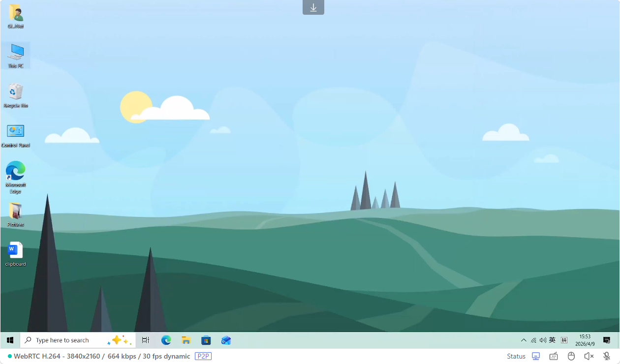
Task: Click the mouse icon in the status bar
Action: click(x=571, y=356)
